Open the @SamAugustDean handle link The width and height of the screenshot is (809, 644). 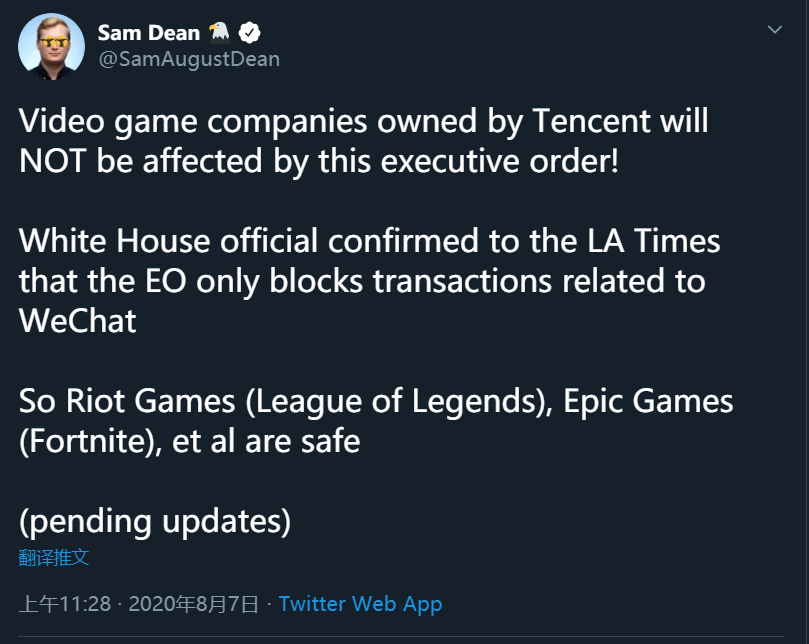188,59
